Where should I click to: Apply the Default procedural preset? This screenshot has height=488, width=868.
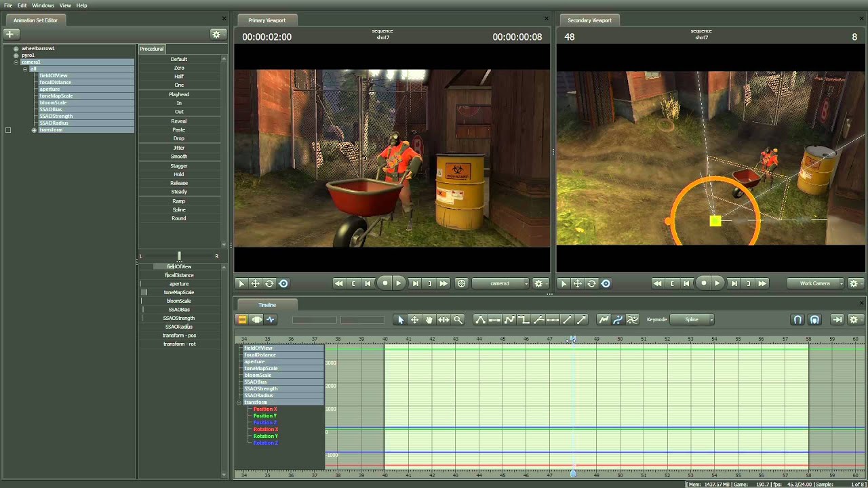pos(179,59)
